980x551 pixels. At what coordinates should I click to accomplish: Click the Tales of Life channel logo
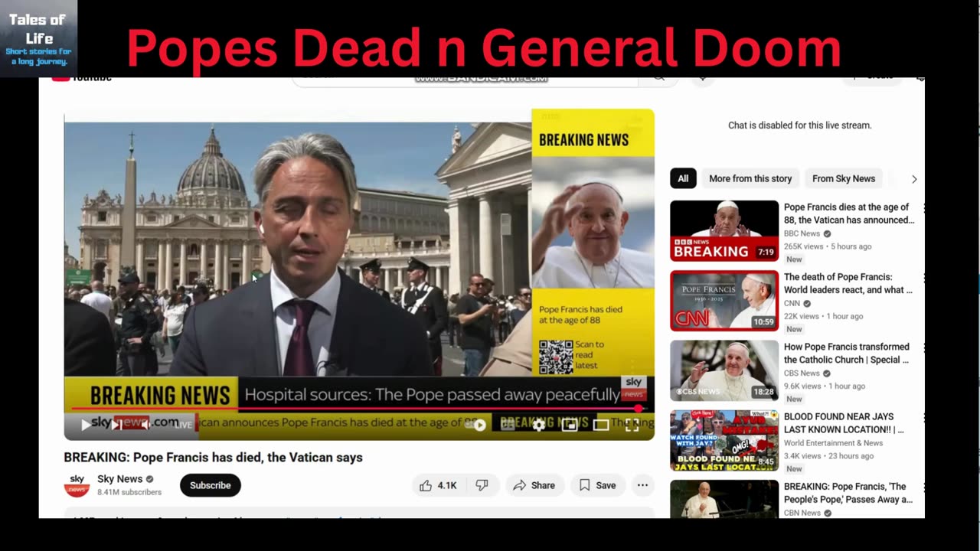coord(38,38)
